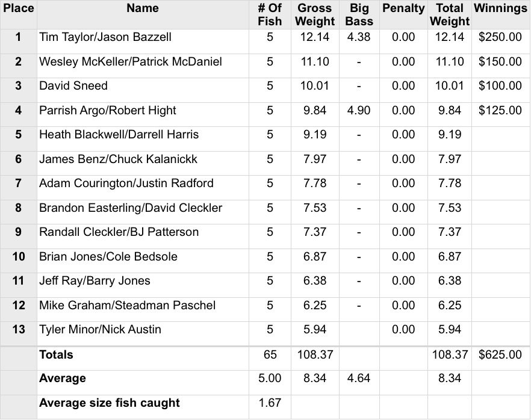
Task: Select Tim Taylor/Jason Bazzell name cell
Action: coord(105,37)
